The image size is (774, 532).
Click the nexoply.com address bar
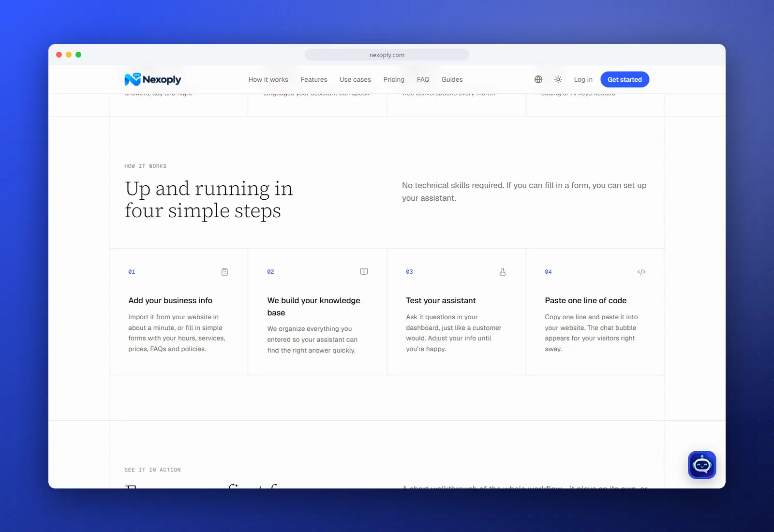[x=387, y=55]
